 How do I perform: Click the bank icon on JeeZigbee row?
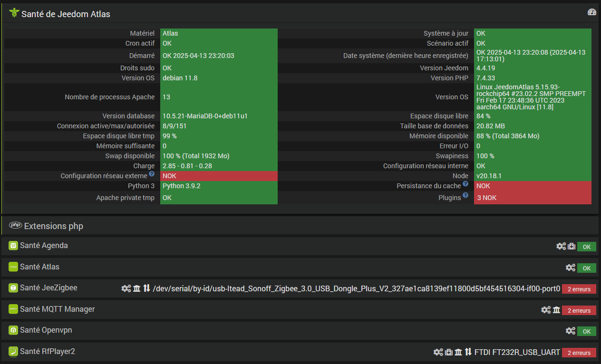[137, 288]
